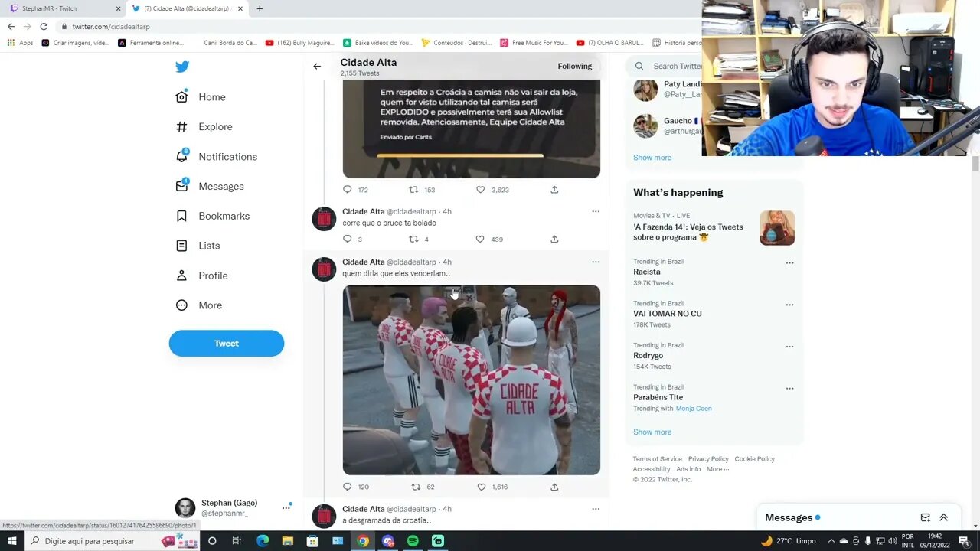Viewport: 980px width, 551px height.
Task: Share the tweet with 3,623 likes
Action: pyautogui.click(x=554, y=190)
